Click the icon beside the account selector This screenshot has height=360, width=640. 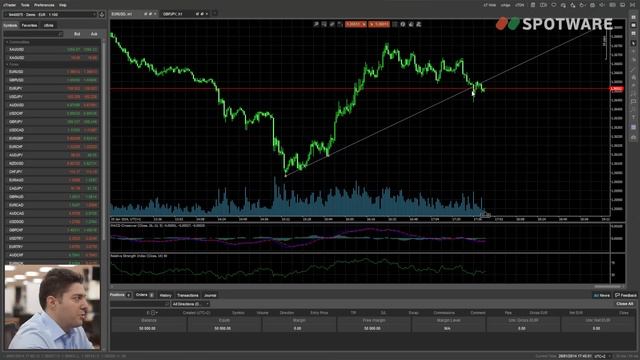click(102, 14)
